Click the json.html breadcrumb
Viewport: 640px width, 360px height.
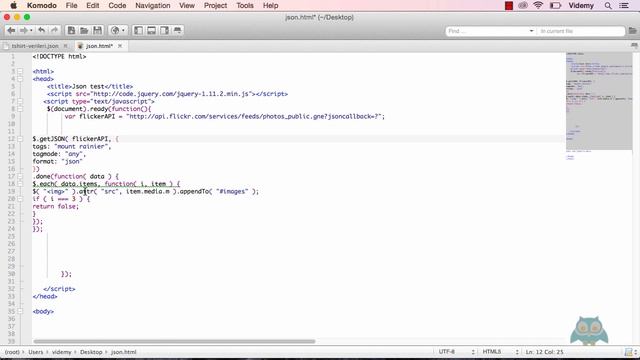124,352
